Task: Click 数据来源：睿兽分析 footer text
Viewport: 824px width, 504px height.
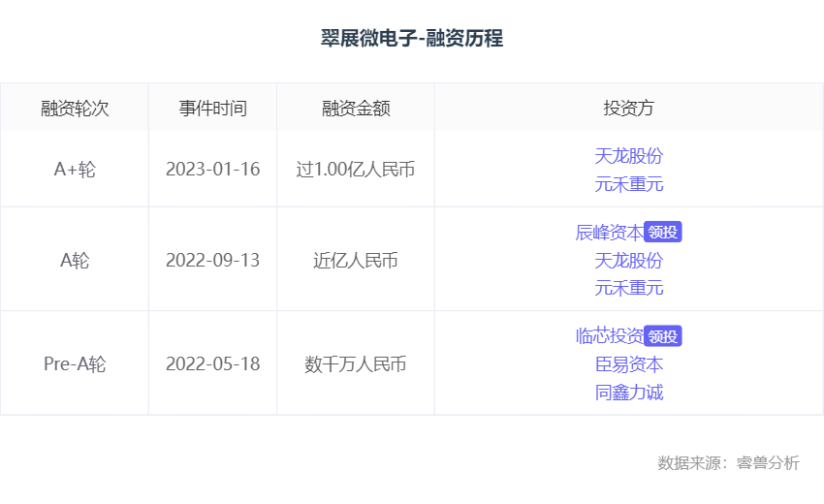Action: 728,462
